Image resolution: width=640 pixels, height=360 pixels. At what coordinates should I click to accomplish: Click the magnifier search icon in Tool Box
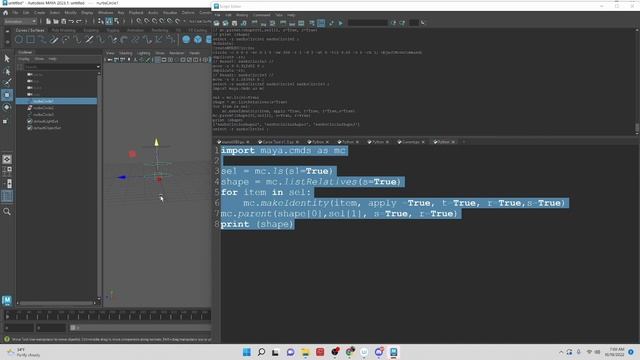tap(7, 211)
